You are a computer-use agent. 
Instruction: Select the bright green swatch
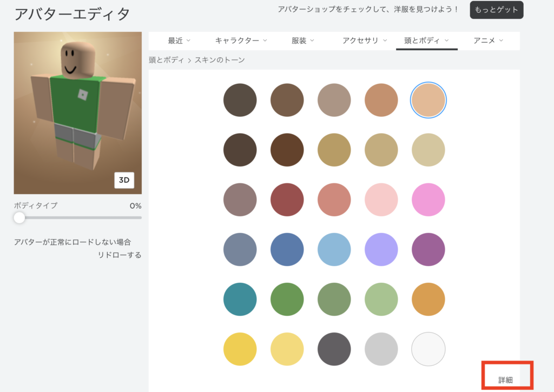coord(287,299)
